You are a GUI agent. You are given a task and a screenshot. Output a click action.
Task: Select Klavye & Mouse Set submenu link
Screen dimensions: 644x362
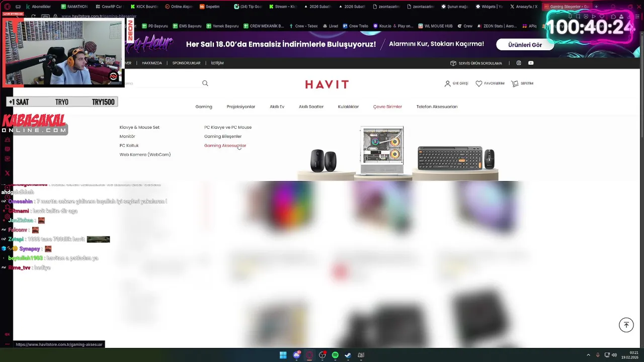pyautogui.click(x=139, y=127)
